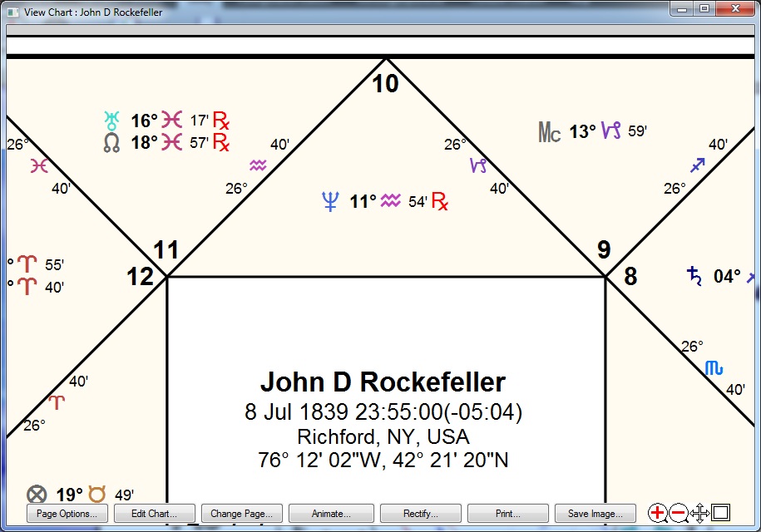
Task: Click Saturn's 04° degree value
Action: click(x=727, y=277)
